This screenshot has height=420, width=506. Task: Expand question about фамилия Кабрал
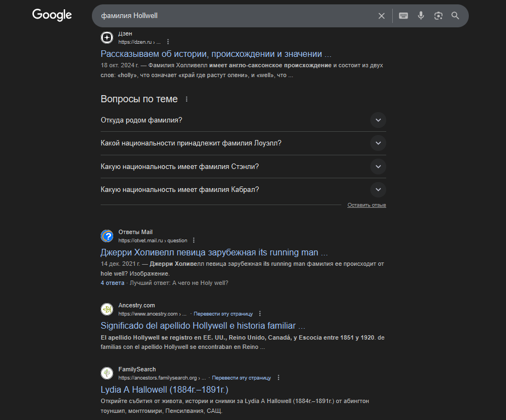378,190
